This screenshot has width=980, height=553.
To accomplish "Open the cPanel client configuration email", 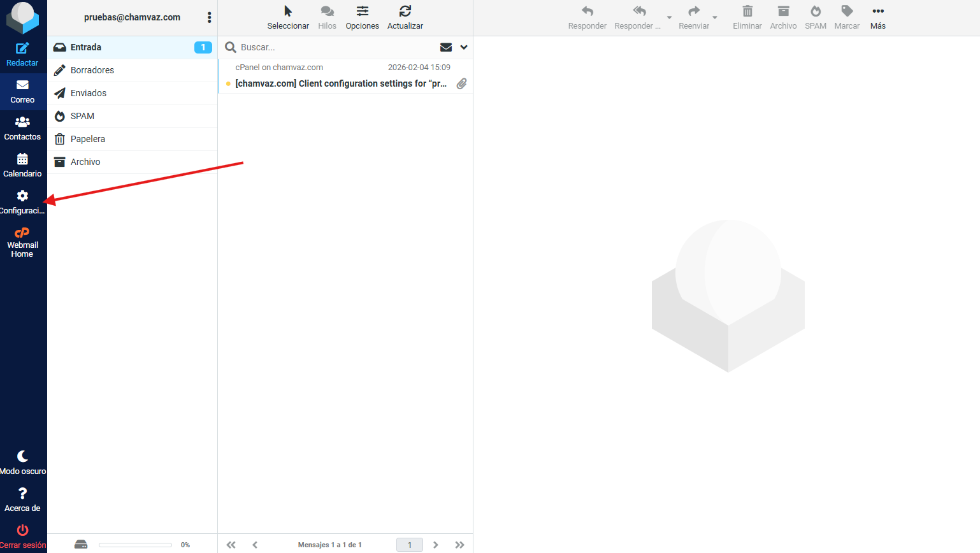I will tap(340, 83).
